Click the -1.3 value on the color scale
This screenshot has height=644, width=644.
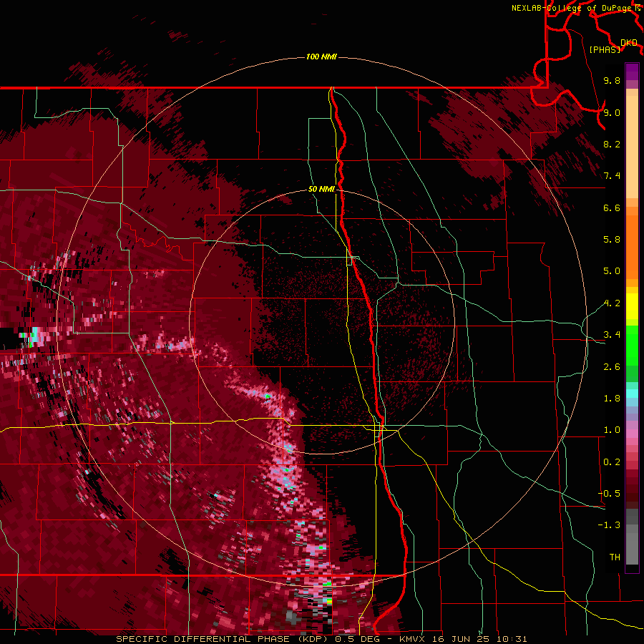coord(609,525)
